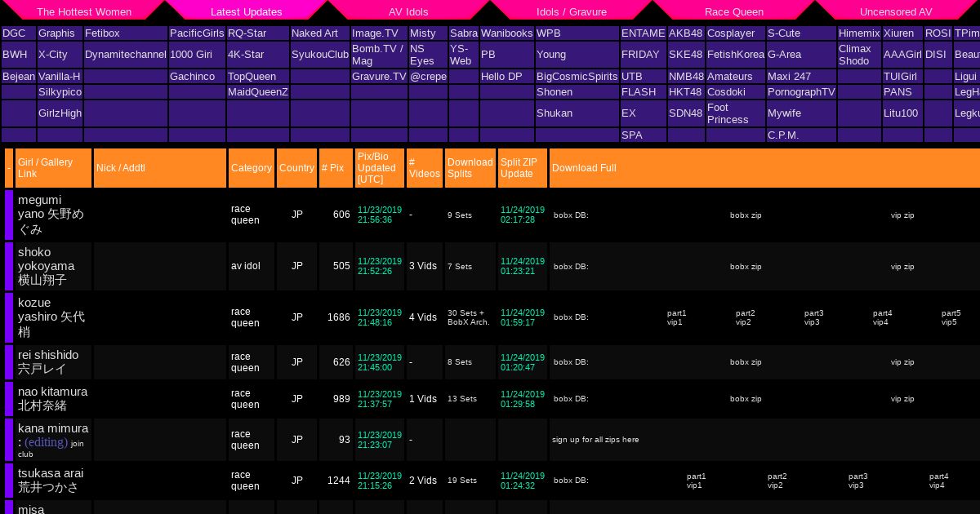The height and width of the screenshot is (514, 980).
Task: Click the Mywife link
Action: pos(784,113)
